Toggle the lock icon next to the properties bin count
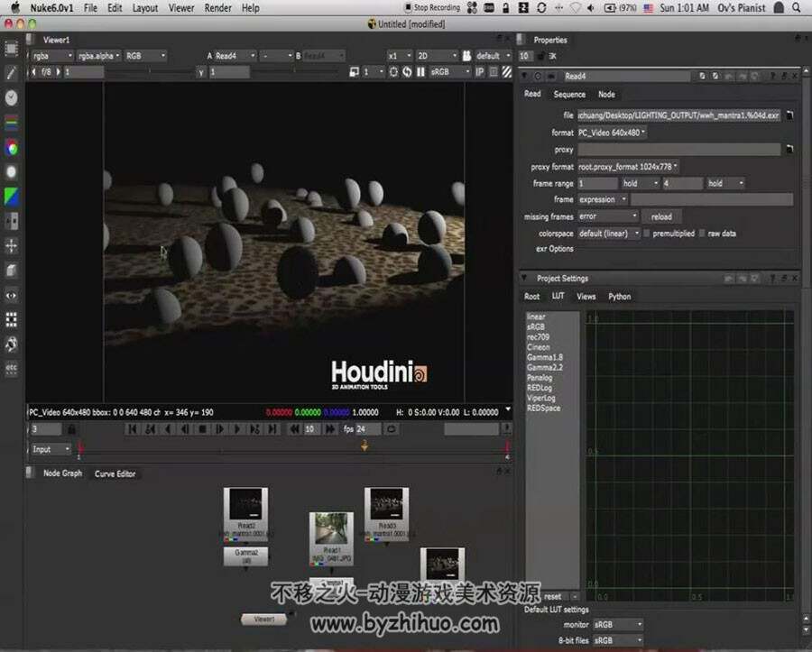The width and height of the screenshot is (812, 652). pyautogui.click(x=541, y=56)
